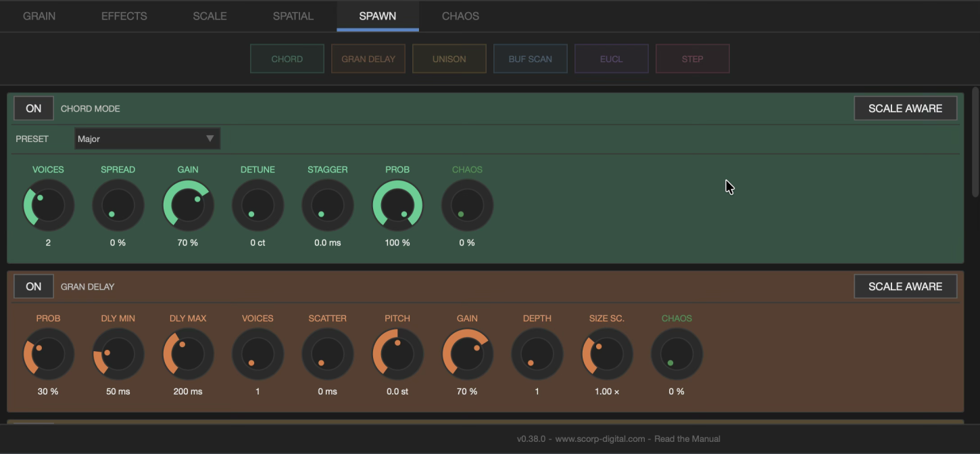Select the UNISON section button
This screenshot has height=454, width=980.
click(449, 59)
